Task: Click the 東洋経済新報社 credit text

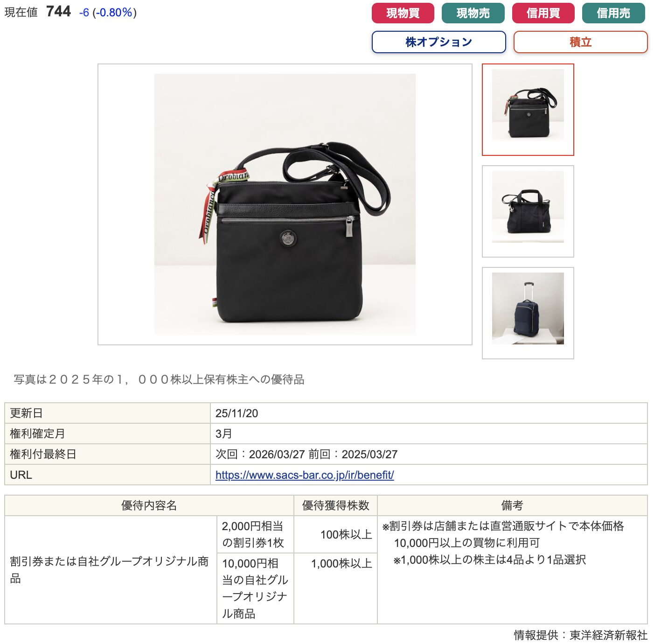Action: (x=608, y=635)
